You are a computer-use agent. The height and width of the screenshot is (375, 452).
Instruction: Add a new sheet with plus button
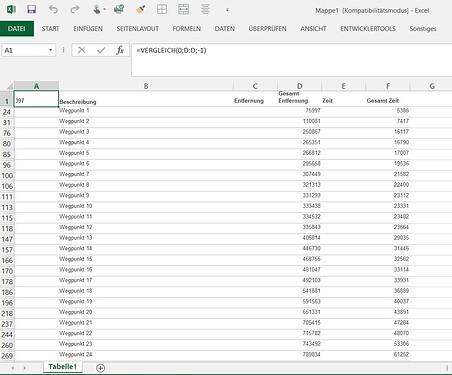click(100, 368)
